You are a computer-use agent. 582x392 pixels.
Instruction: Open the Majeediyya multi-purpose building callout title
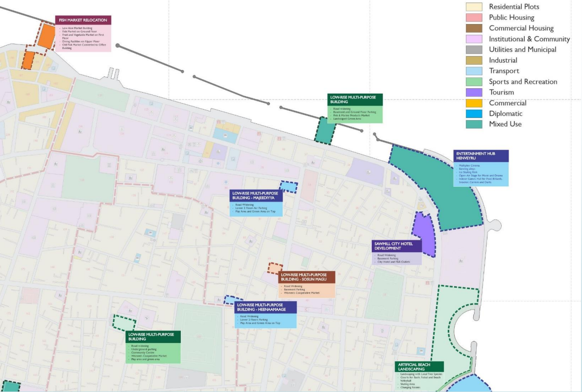[x=256, y=196]
